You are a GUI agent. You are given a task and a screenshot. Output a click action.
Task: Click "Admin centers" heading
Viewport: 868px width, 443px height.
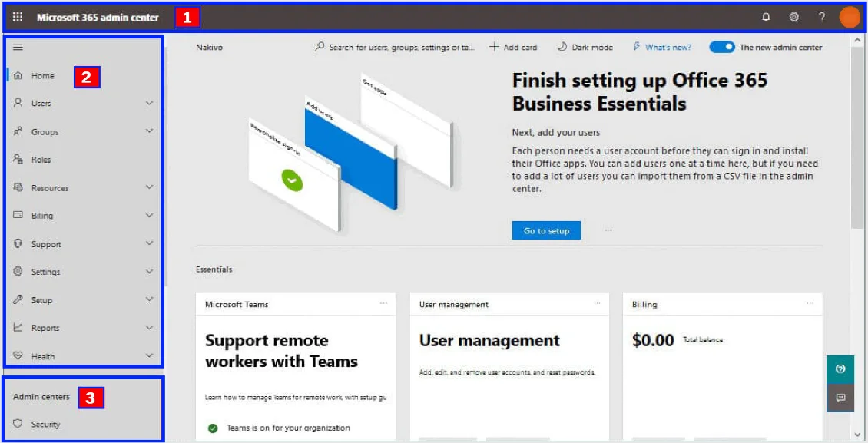click(41, 396)
